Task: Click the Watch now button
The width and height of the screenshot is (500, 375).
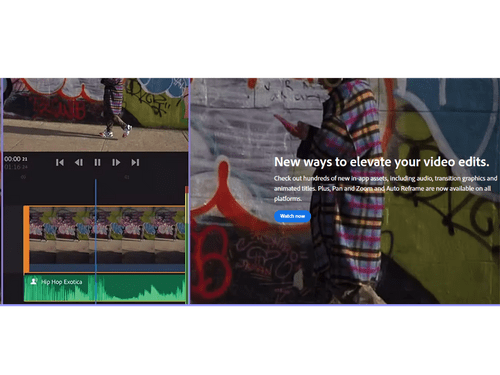Action: click(292, 216)
